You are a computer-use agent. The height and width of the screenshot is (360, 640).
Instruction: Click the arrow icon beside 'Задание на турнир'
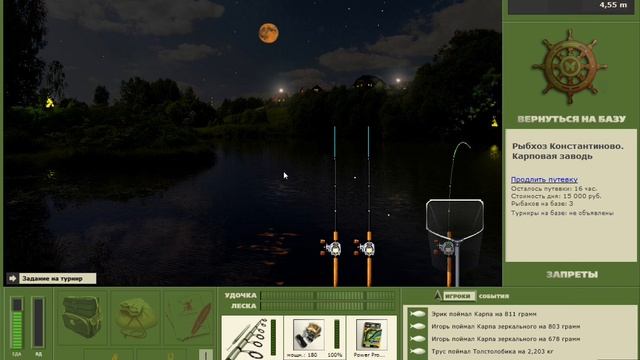pyautogui.click(x=12, y=278)
